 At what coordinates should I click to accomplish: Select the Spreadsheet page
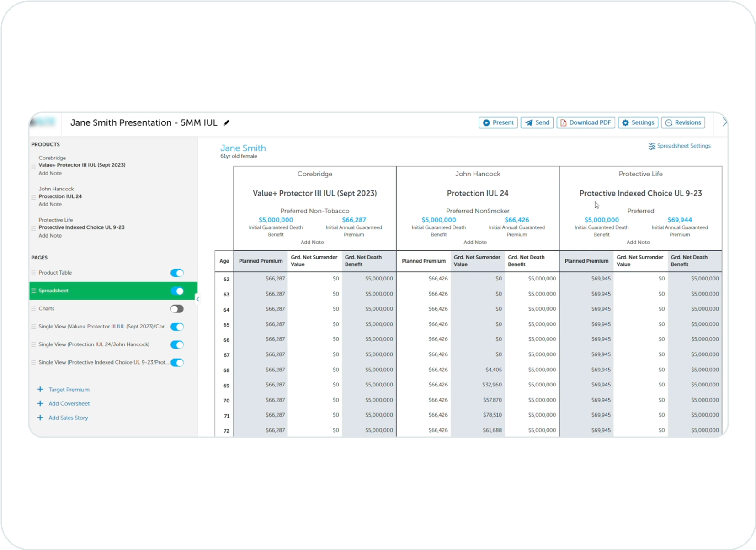[53, 291]
